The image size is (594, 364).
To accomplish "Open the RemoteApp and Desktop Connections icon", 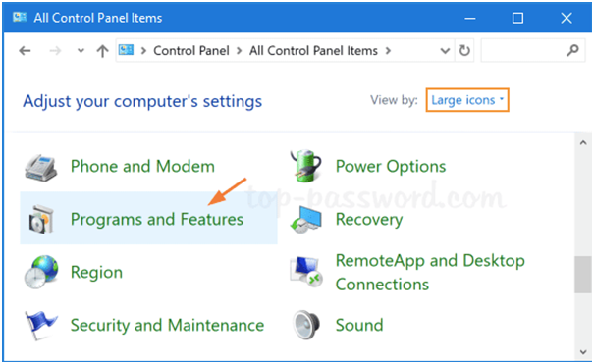I will [x=306, y=272].
